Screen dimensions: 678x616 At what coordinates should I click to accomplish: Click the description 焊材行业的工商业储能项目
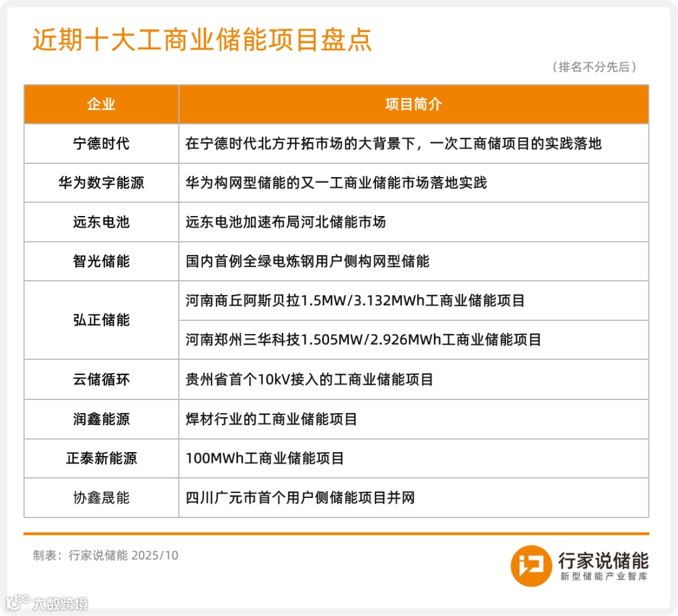point(271,419)
